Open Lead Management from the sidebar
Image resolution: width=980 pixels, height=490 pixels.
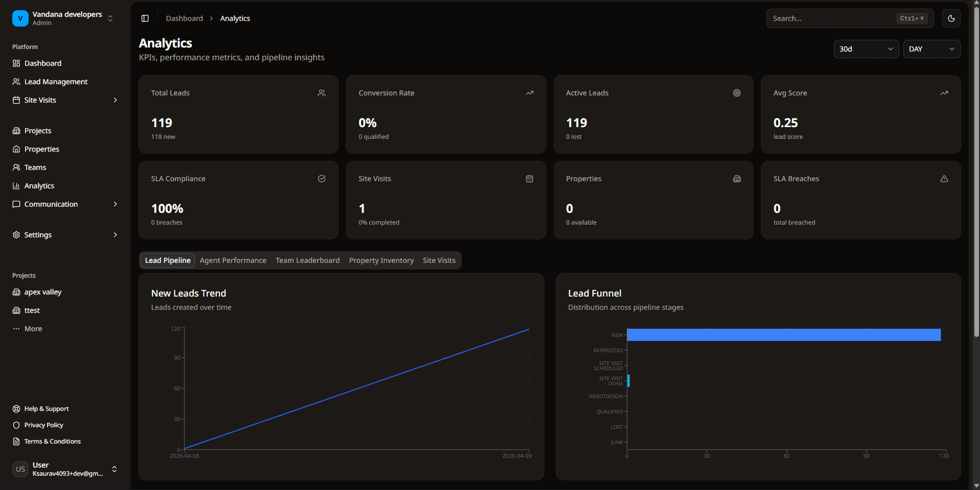pos(55,82)
